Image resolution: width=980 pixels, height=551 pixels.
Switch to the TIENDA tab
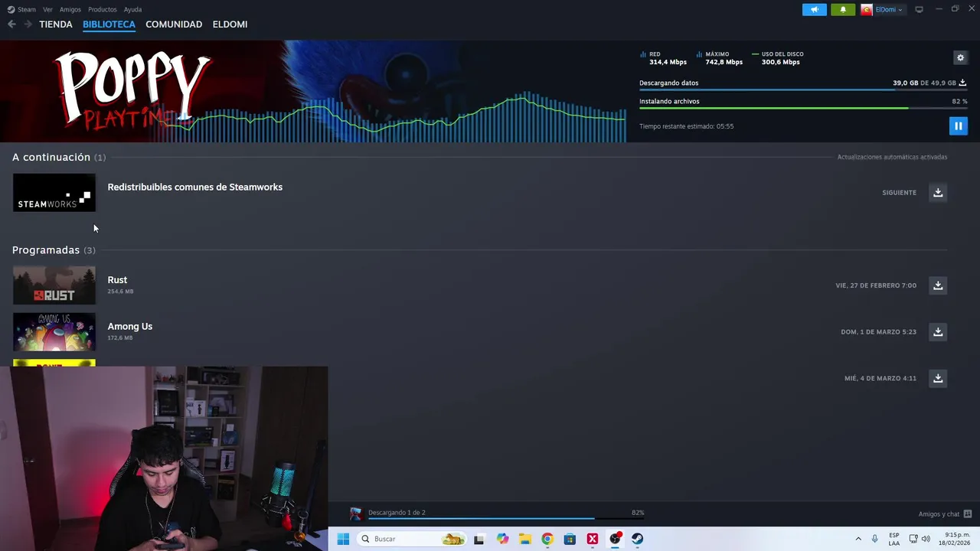point(56,24)
